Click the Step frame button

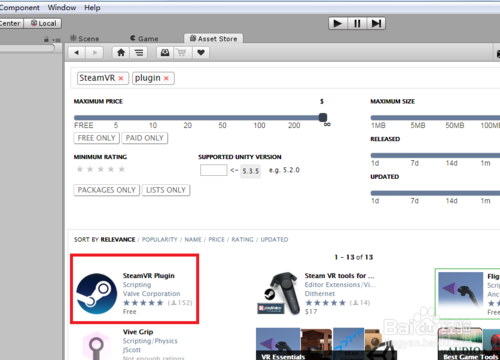click(x=376, y=23)
